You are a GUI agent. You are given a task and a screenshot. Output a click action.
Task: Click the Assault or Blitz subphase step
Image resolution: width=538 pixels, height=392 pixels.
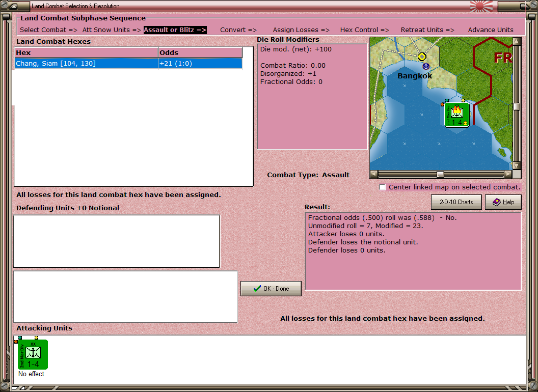pos(175,30)
